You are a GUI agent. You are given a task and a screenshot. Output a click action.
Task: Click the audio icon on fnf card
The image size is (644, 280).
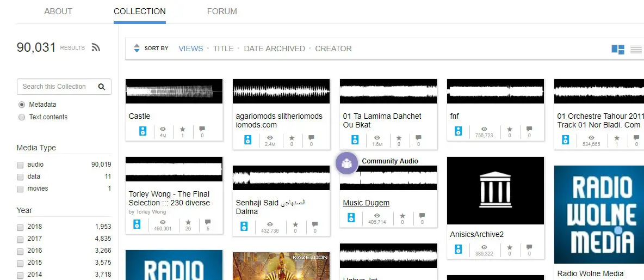coord(459,131)
